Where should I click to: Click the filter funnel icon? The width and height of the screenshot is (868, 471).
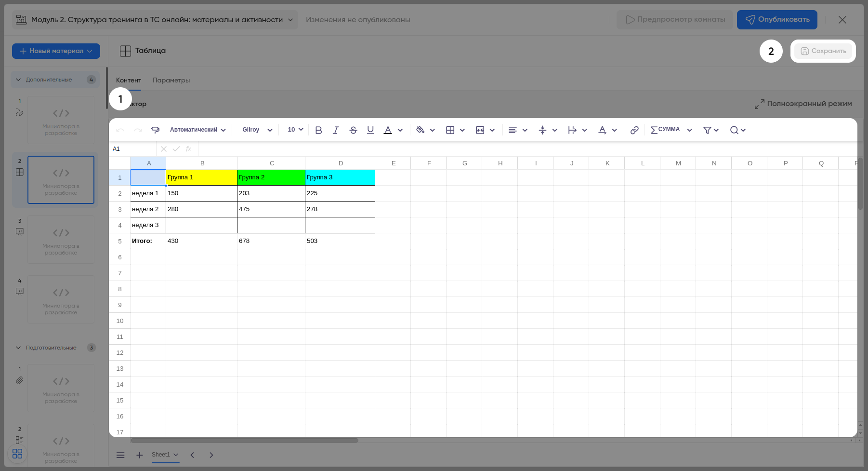(707, 130)
